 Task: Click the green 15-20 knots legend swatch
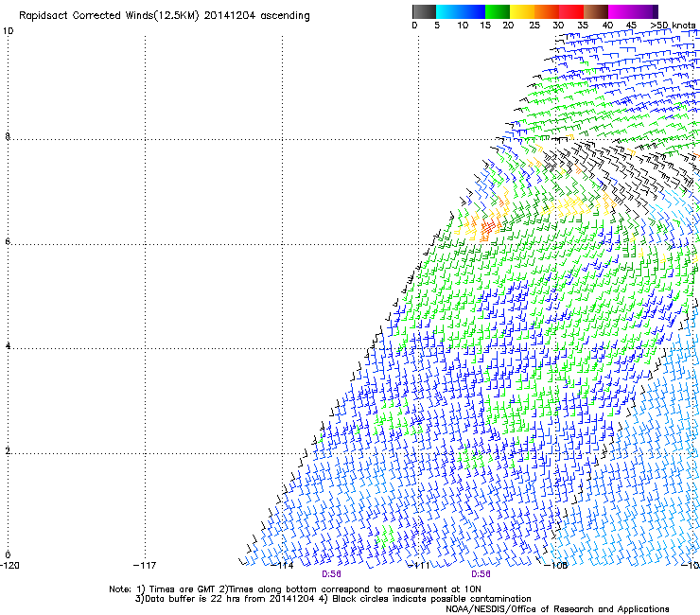point(498,11)
